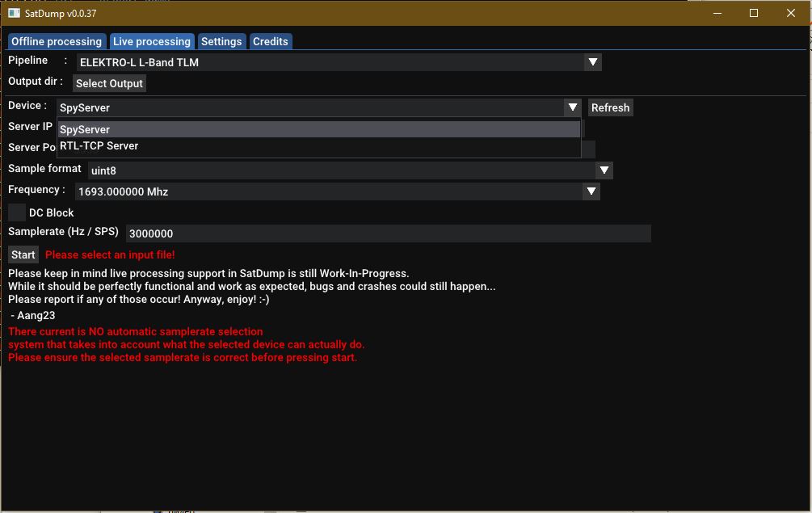812x513 pixels.
Task: Enable the DC Block checkbox
Action: click(17, 212)
